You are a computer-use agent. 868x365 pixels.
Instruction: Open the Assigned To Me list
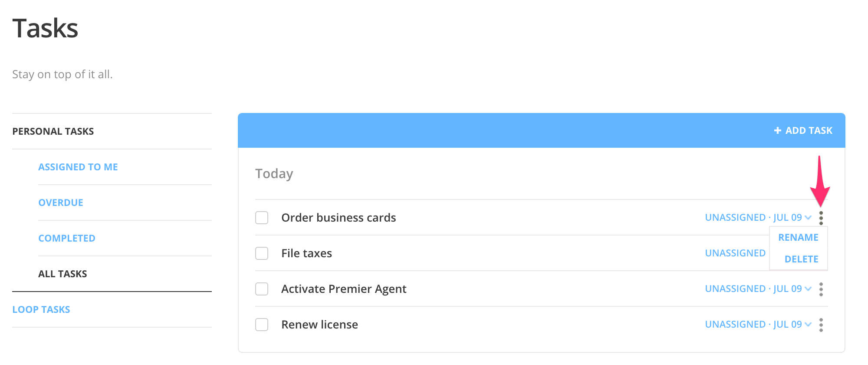point(78,167)
